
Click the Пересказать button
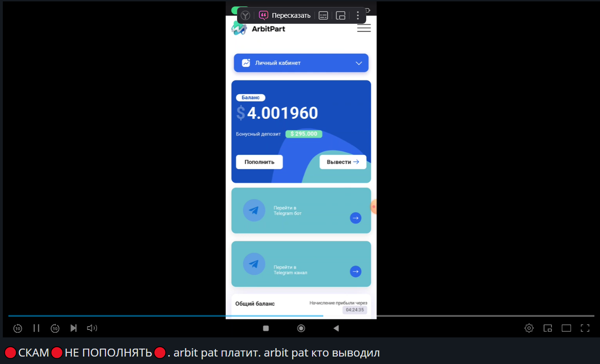pos(285,15)
